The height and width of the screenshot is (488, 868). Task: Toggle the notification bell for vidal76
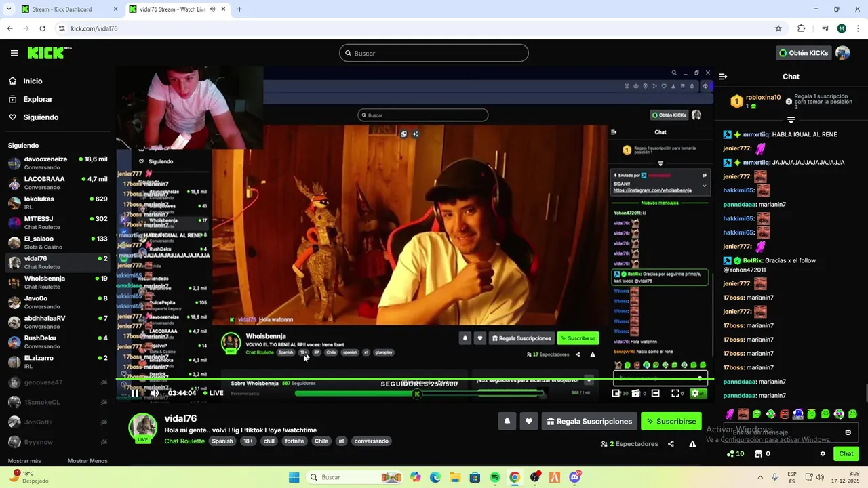point(507,421)
